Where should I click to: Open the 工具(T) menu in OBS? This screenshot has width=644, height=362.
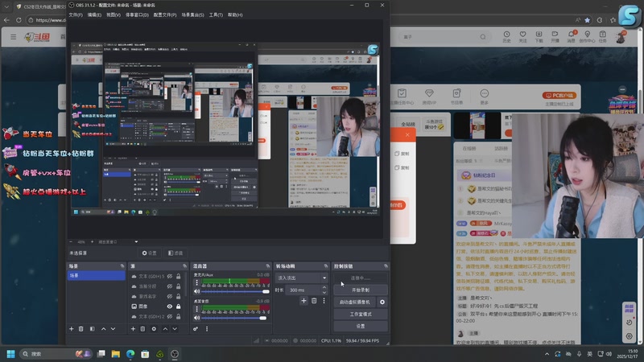coord(216,14)
